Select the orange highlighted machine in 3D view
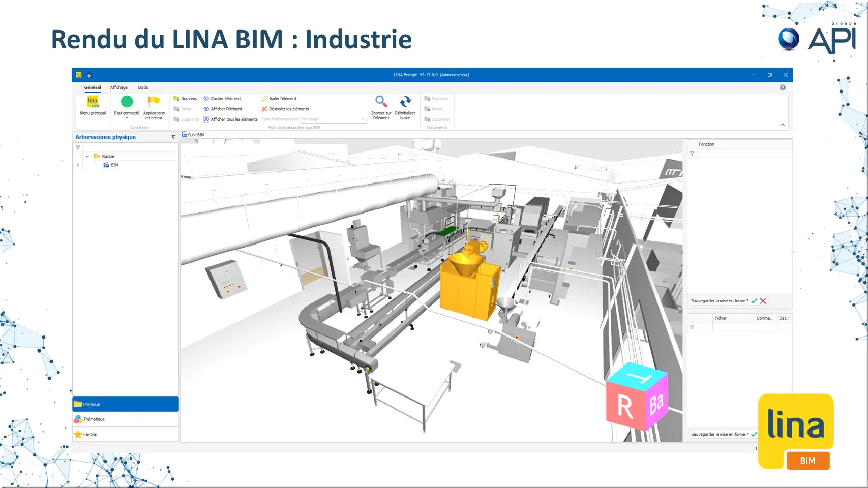Viewport: 868px width, 488px height. (469, 286)
